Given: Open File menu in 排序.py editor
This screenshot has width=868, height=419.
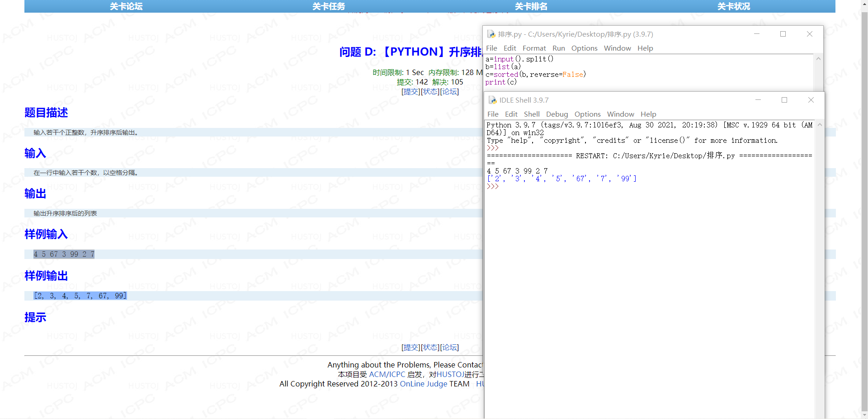Looking at the screenshot, I should tap(491, 48).
